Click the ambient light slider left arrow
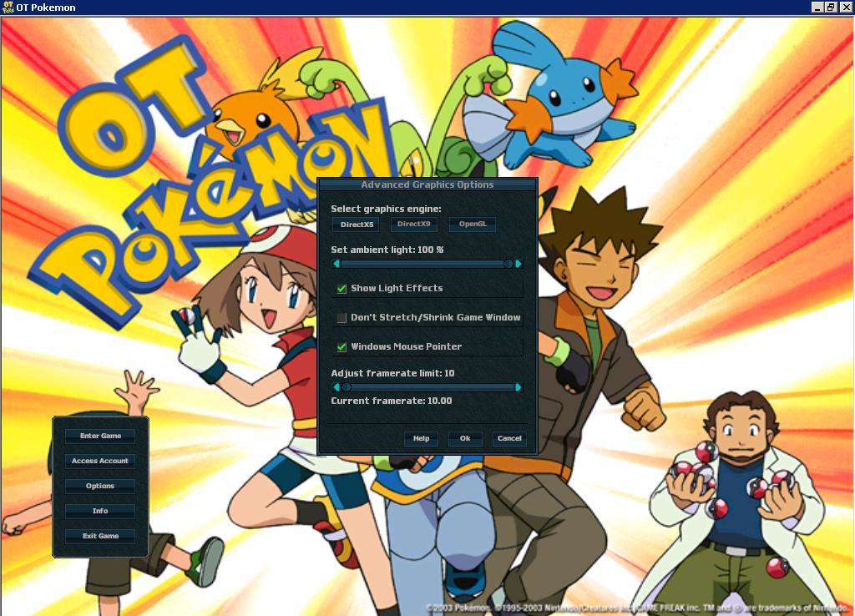 336,264
